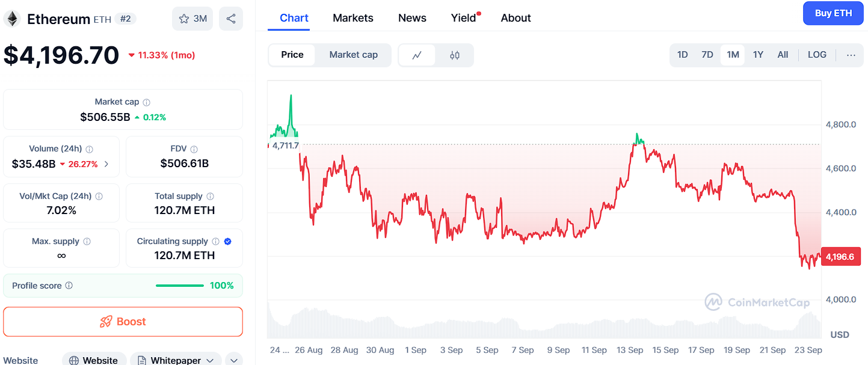Select the Market cap chart toggle
The width and height of the screenshot is (868, 365).
pos(354,55)
